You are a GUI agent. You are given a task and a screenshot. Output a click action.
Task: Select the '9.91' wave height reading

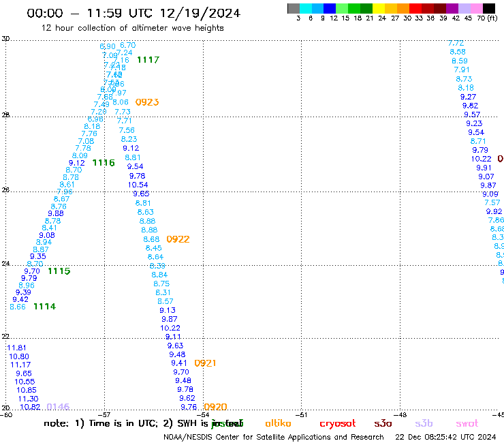click(x=484, y=168)
